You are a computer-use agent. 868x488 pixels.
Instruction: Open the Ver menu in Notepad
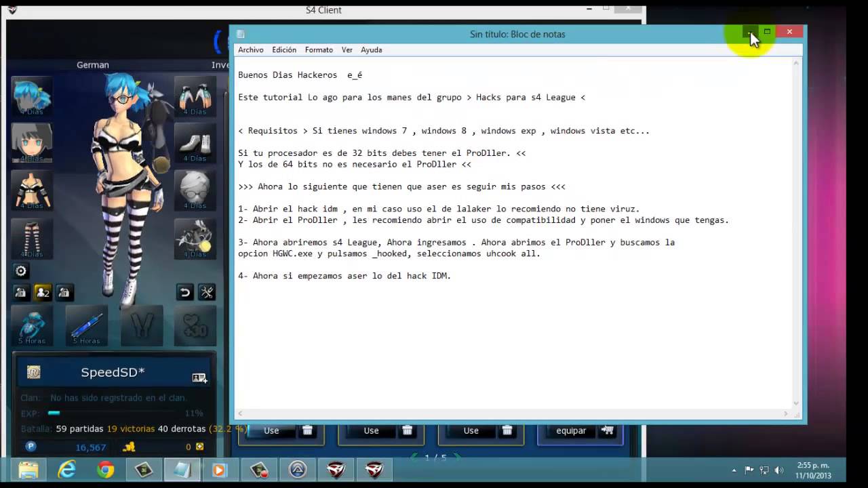point(347,49)
